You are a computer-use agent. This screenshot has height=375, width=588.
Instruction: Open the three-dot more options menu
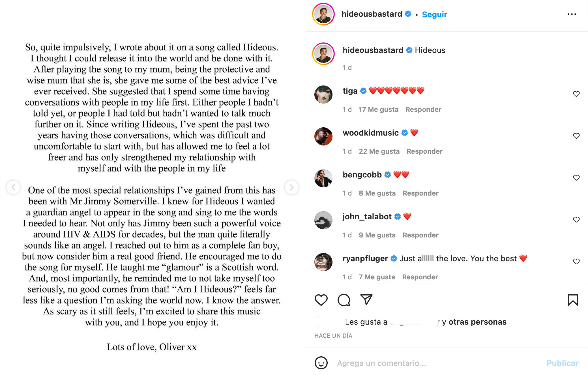tap(572, 14)
